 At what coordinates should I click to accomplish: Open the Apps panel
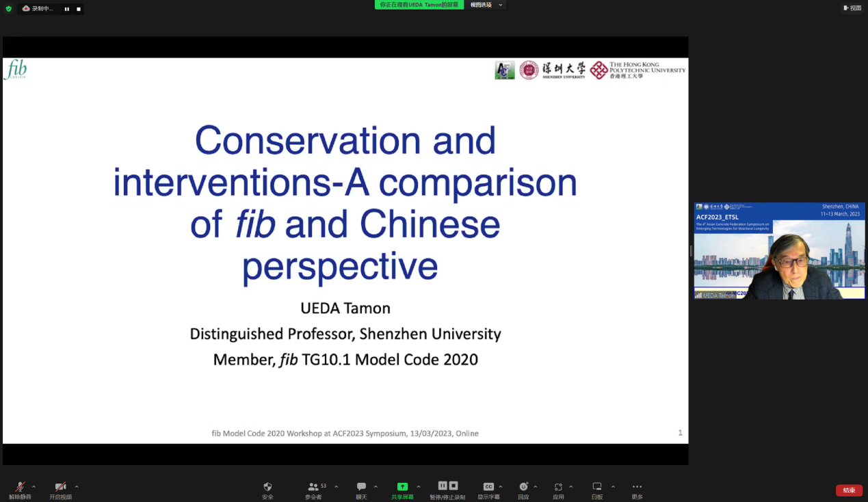coord(558,487)
